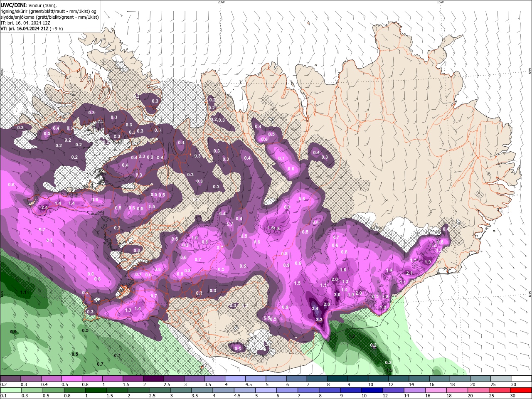
Task: Click the 3.3 snowfall value on the map
Action: point(319,320)
